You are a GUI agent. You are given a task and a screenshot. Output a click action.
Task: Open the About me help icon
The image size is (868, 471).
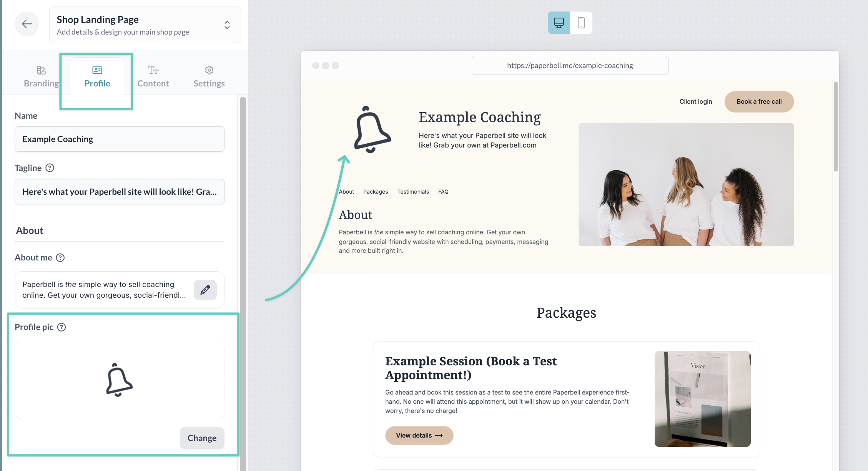click(x=60, y=258)
